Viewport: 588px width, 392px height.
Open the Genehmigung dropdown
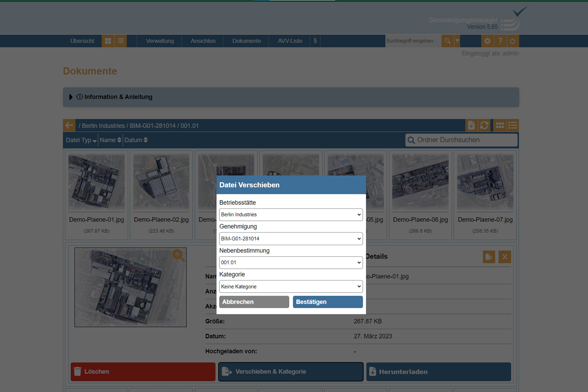coord(291,239)
